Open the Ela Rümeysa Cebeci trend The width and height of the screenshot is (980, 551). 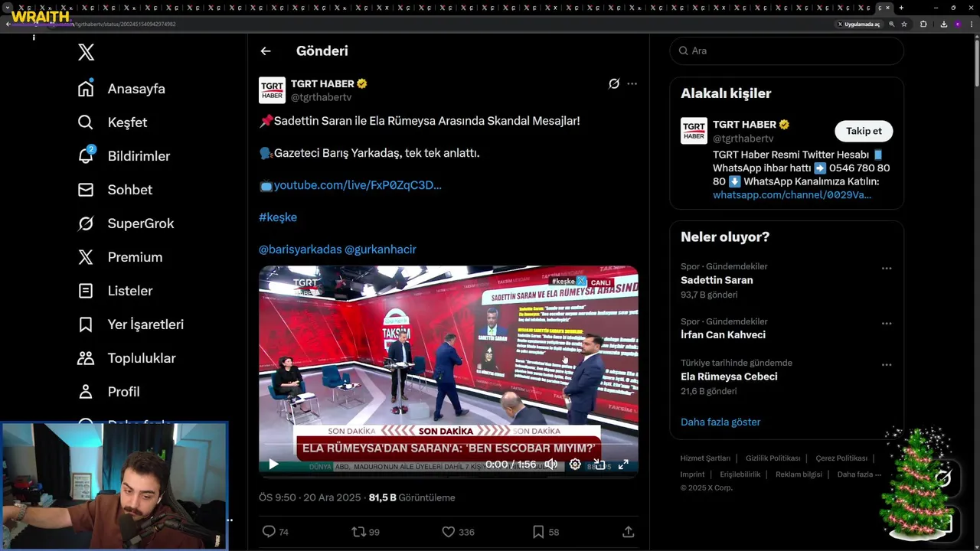[729, 377]
